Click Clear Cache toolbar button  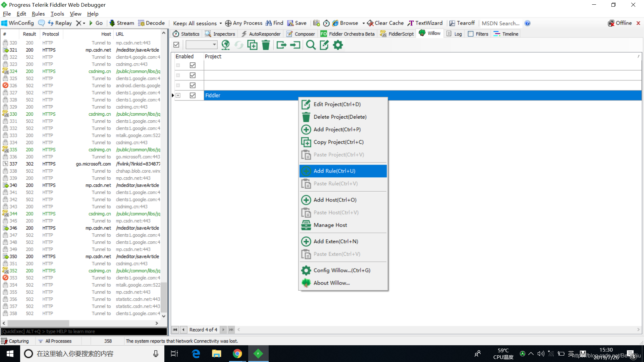pos(385,23)
